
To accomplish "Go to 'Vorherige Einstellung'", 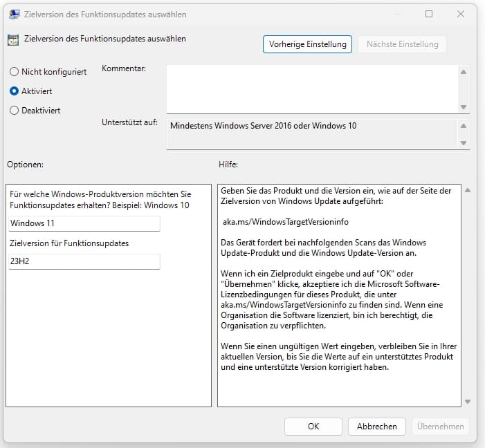I will pos(308,44).
